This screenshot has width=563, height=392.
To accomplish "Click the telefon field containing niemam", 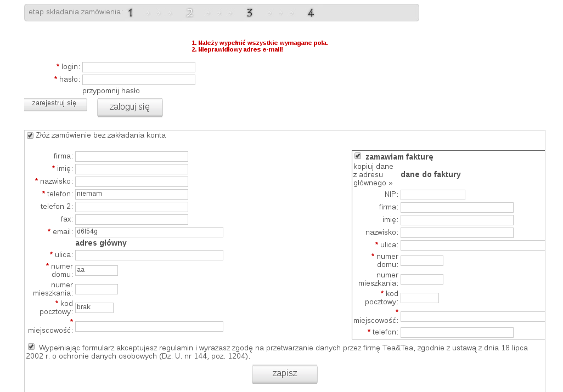I will click(131, 194).
